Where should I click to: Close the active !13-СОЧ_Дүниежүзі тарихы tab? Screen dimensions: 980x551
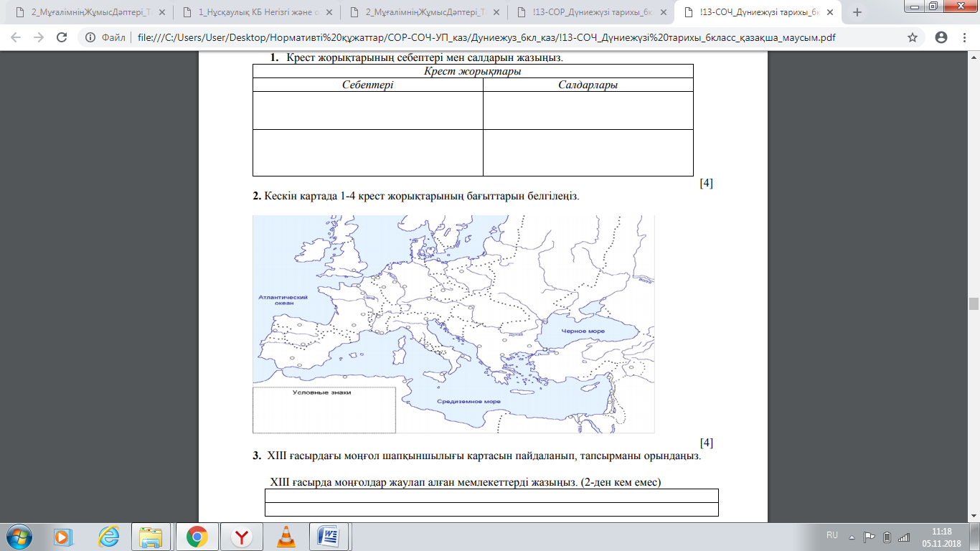[x=829, y=12]
